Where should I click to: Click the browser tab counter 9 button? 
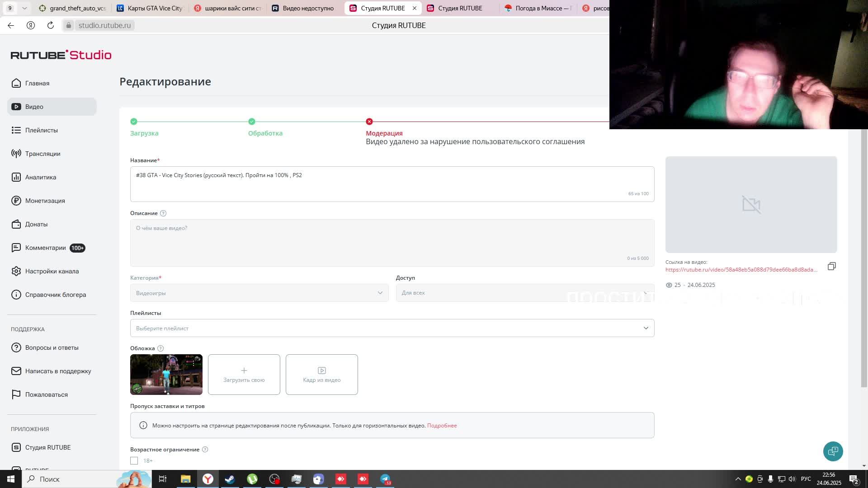click(10, 8)
